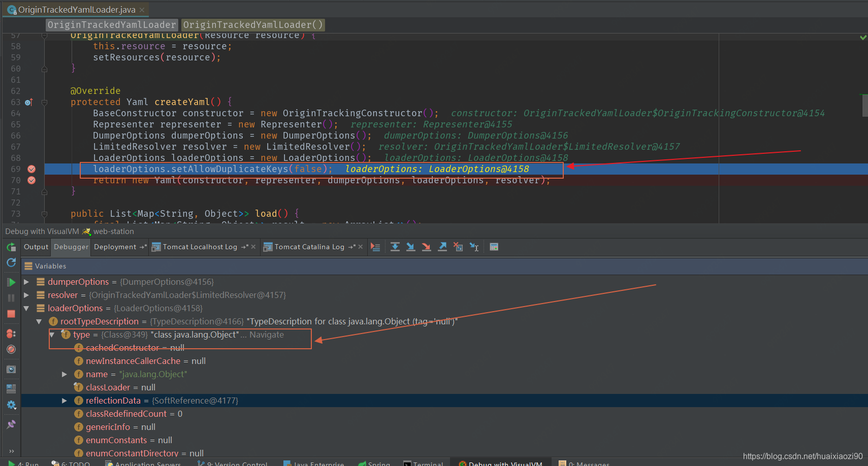Image resolution: width=868 pixels, height=466 pixels.
Task: Remove the breakpoint on line 70
Action: pyautogui.click(x=31, y=180)
